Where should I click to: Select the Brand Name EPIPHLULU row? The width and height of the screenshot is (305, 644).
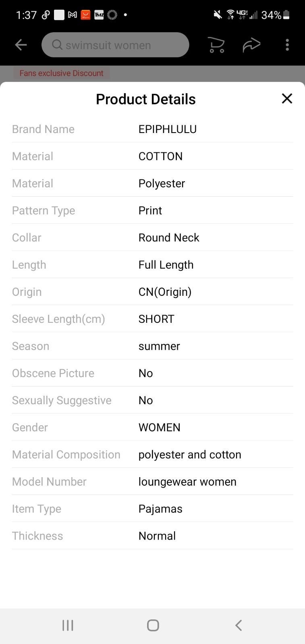tap(152, 129)
